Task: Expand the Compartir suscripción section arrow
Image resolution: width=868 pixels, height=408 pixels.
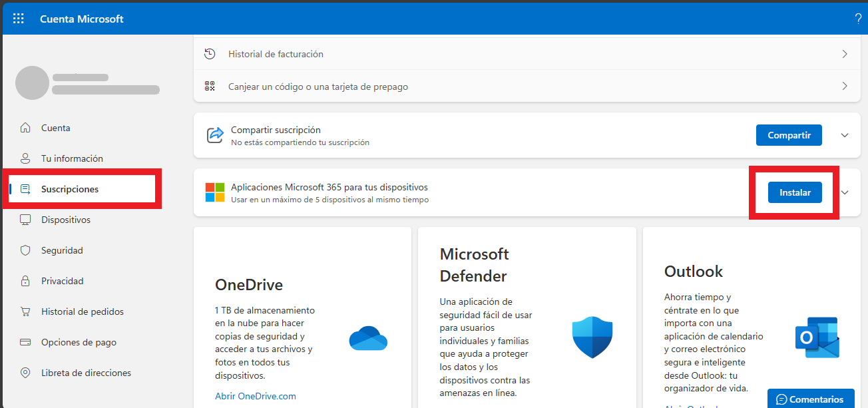Action: click(845, 135)
